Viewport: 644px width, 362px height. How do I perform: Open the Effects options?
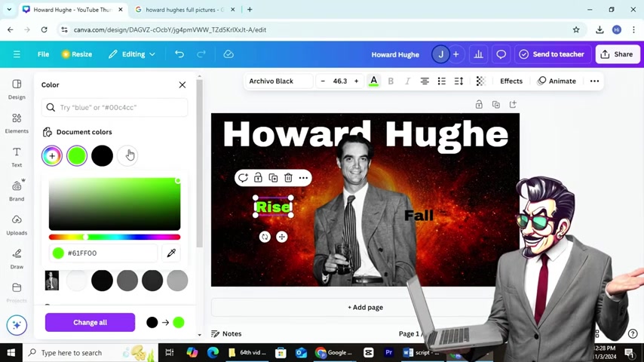tap(511, 81)
